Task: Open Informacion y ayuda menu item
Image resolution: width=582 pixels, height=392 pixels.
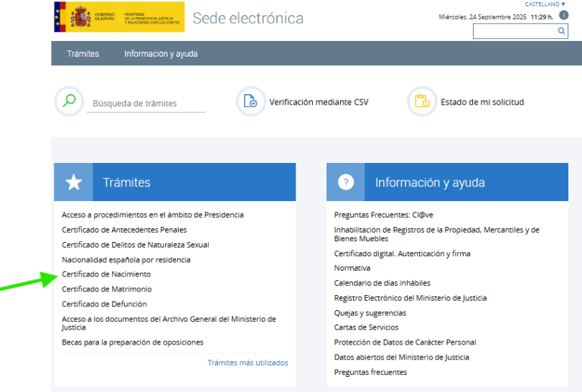Action: tap(161, 54)
